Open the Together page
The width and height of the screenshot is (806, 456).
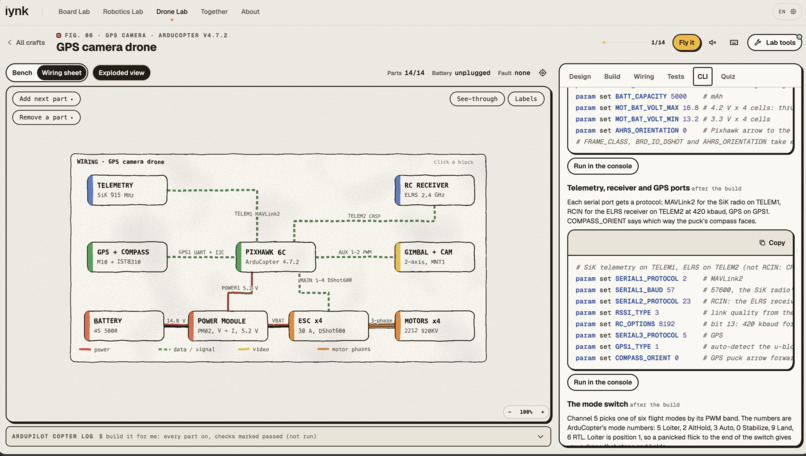[214, 11]
